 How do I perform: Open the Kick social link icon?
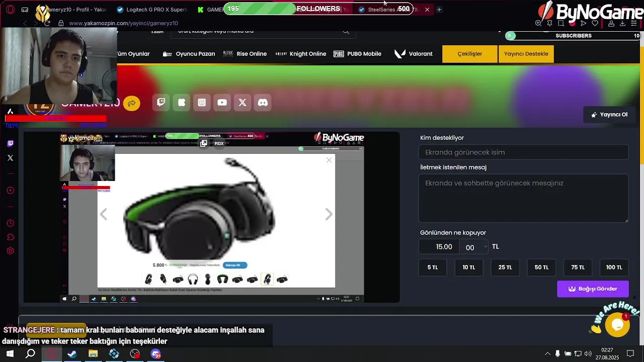(x=182, y=103)
